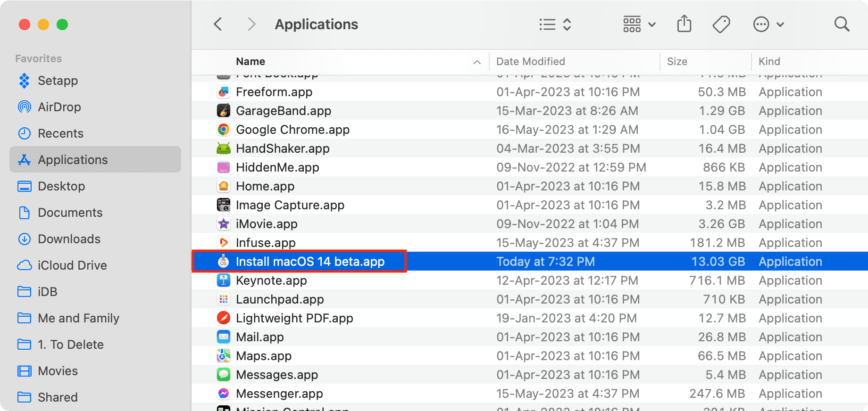Click the Infuse app icon
The height and width of the screenshot is (411, 868).
(224, 243)
